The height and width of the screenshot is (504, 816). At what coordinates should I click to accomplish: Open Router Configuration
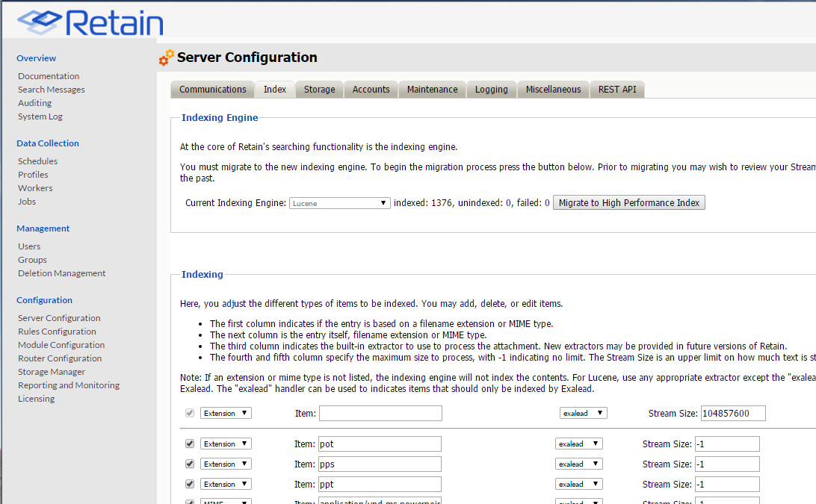click(x=60, y=359)
